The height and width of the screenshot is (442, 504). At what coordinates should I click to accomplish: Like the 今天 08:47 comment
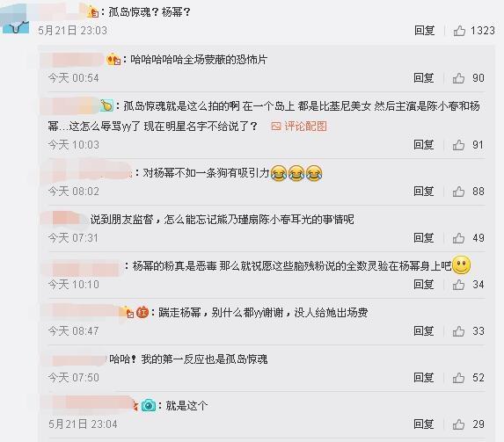pyautogui.click(x=458, y=331)
